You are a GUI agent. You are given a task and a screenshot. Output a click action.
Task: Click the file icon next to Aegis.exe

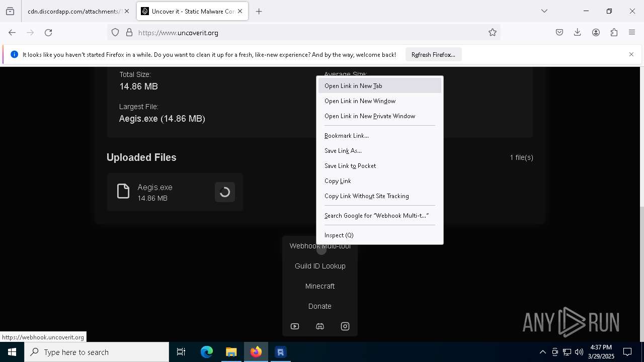point(123,191)
